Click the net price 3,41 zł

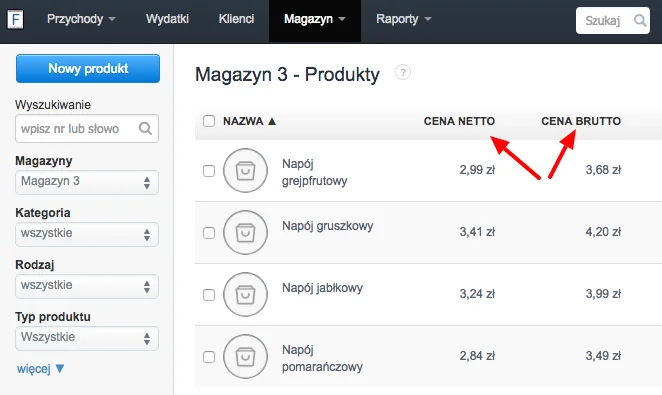477,232
